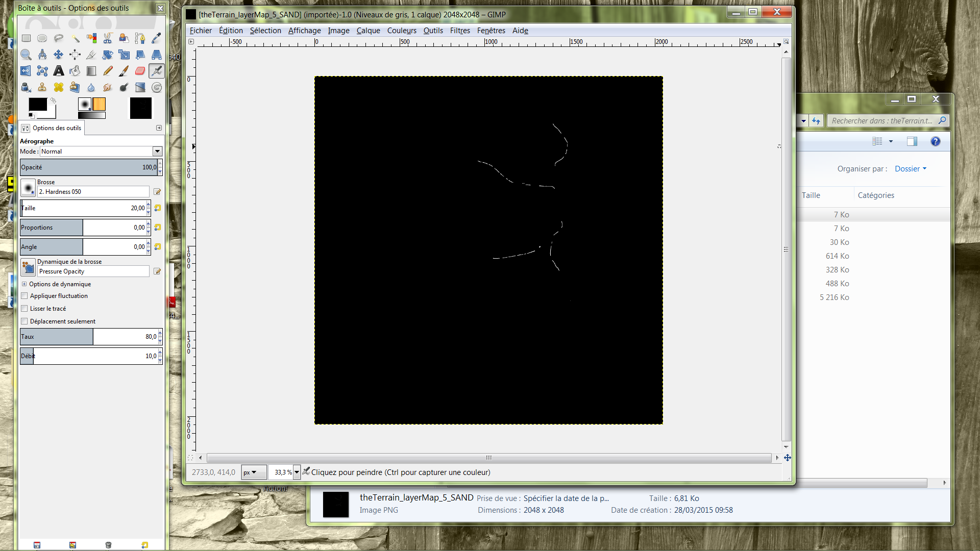Screen dimensions: 980x551
Task: Select the Move tool
Action: click(x=59, y=55)
